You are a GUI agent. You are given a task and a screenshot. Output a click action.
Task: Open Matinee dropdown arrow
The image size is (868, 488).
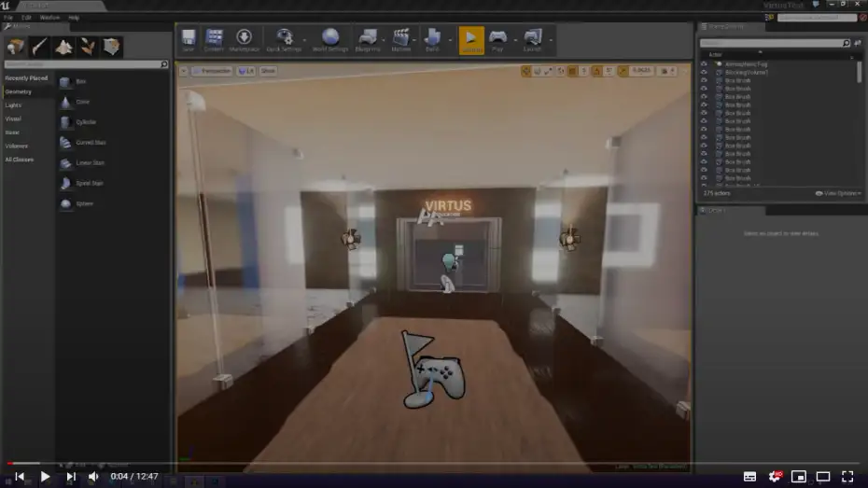pyautogui.click(x=414, y=40)
